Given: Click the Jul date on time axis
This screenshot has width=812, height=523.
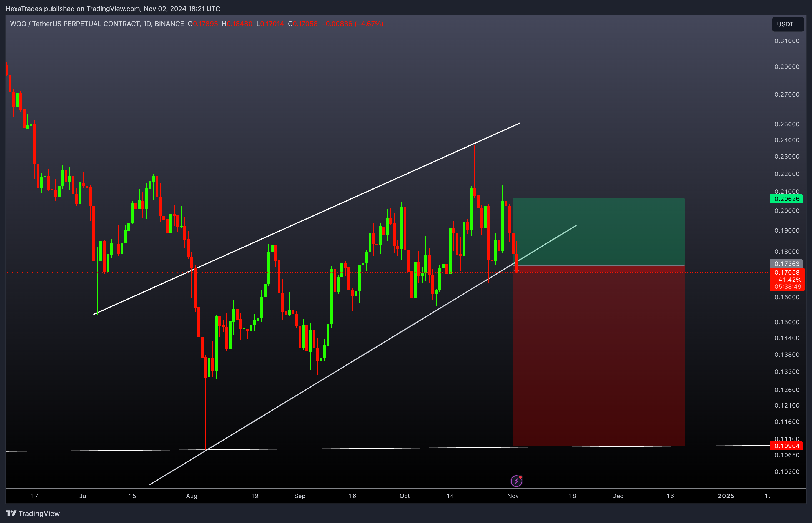Looking at the screenshot, I should pyautogui.click(x=83, y=496).
